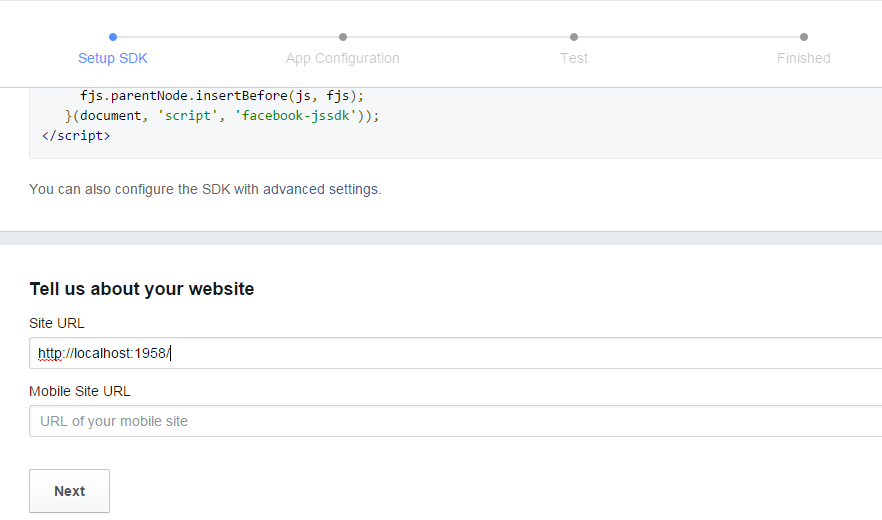Jump to the Finished step label
The image size is (882, 520).
(x=803, y=58)
